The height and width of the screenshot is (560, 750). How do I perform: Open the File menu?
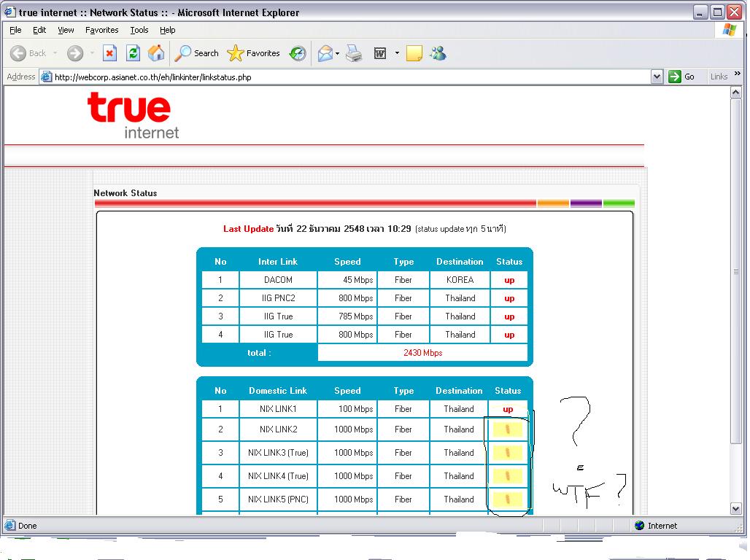coord(15,30)
